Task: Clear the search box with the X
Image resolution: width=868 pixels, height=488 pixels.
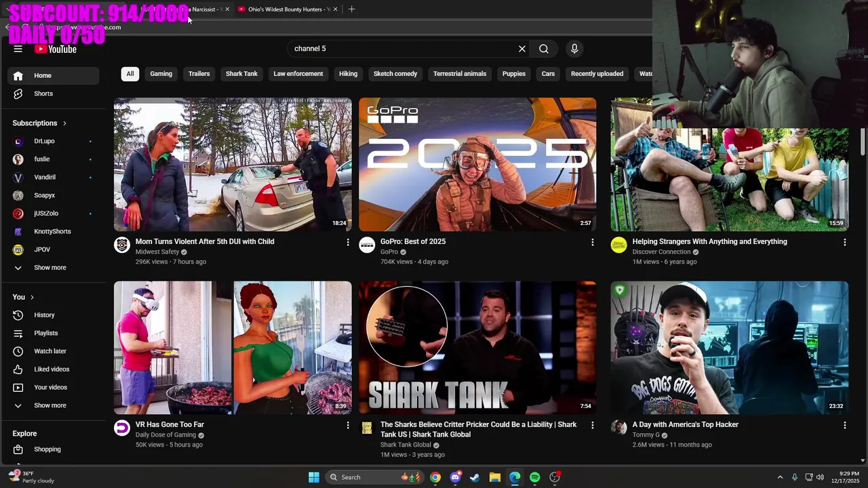Action: [x=522, y=49]
